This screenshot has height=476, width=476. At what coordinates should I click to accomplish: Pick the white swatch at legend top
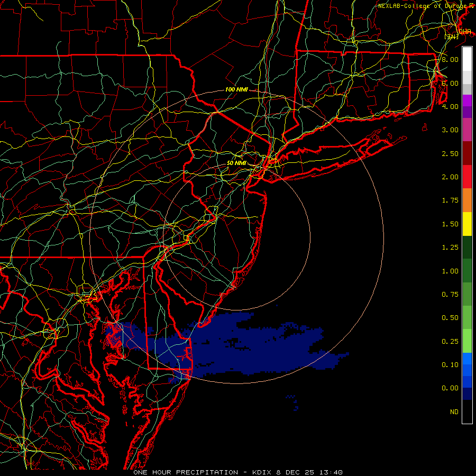pos(467,59)
